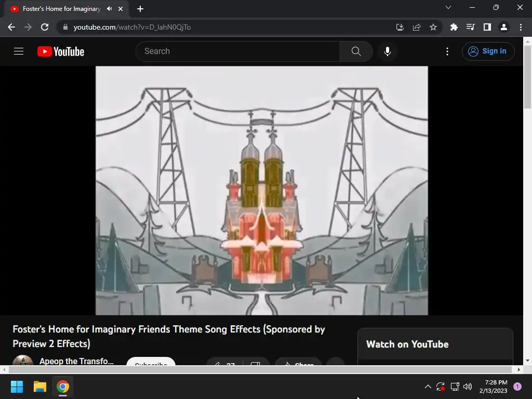Go to the YouTube home logo
532x399 pixels.
61,51
